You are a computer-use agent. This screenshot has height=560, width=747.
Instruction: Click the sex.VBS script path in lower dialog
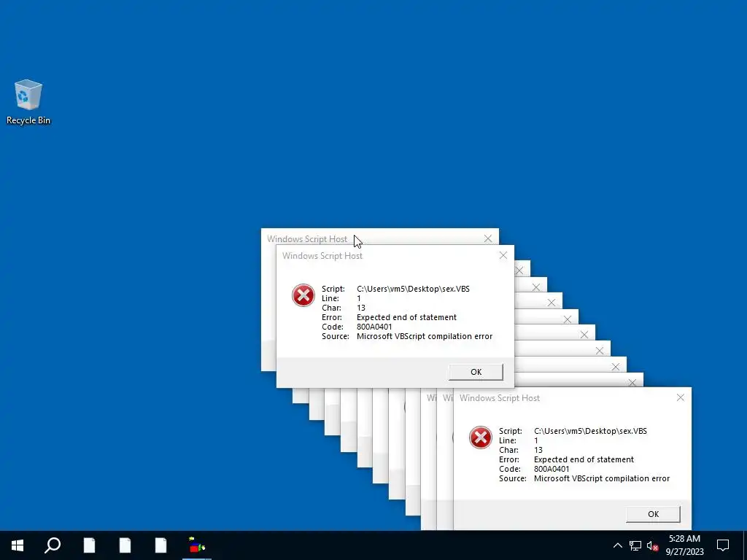click(590, 431)
